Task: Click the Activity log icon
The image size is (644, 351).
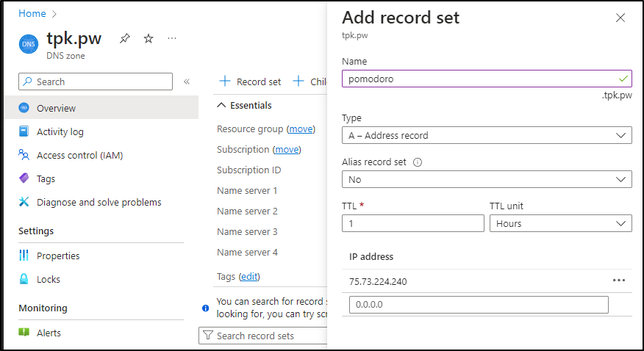Action: [24, 131]
